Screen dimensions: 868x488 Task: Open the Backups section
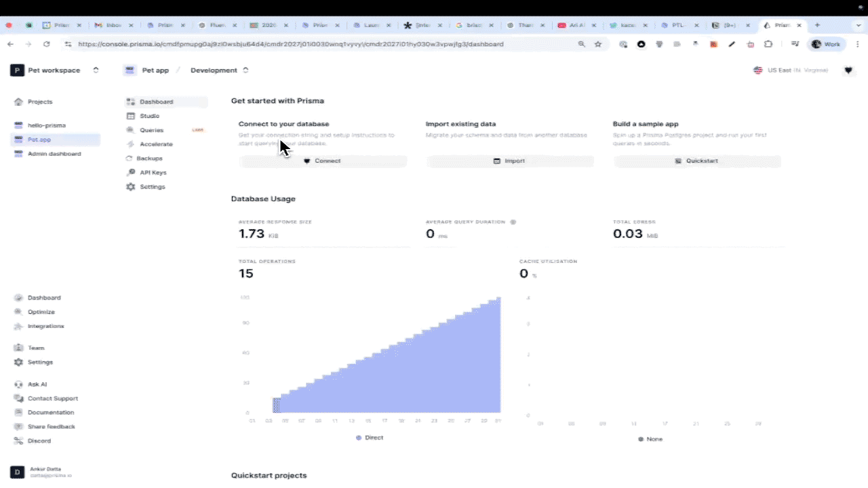coord(149,158)
